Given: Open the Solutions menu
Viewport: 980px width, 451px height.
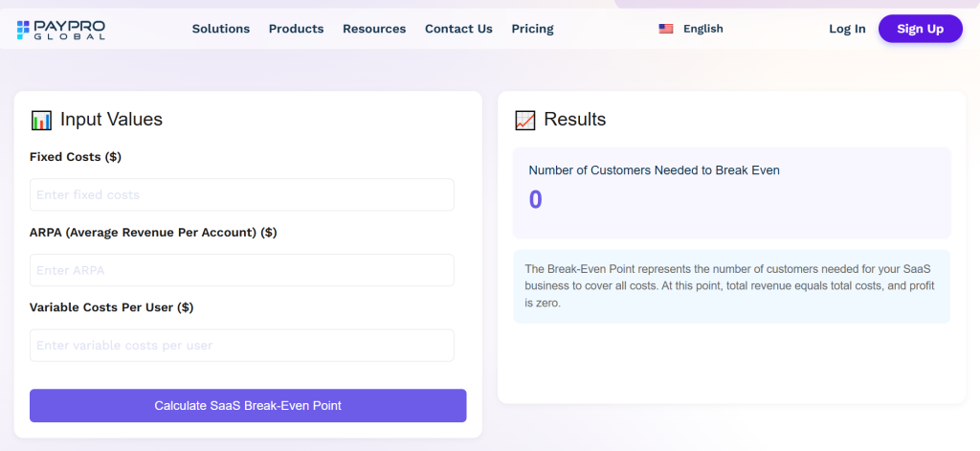Looking at the screenshot, I should coord(221,29).
